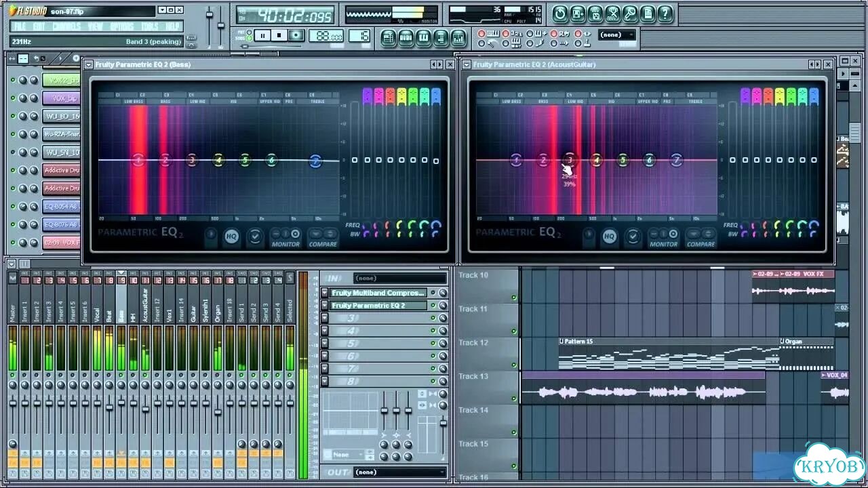
Task: Open the FILE menu
Action: [20, 26]
